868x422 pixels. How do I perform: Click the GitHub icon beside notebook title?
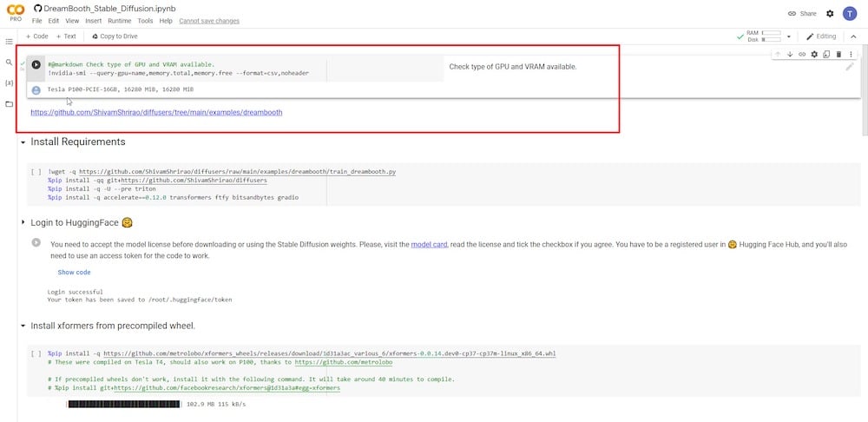pyautogui.click(x=37, y=9)
